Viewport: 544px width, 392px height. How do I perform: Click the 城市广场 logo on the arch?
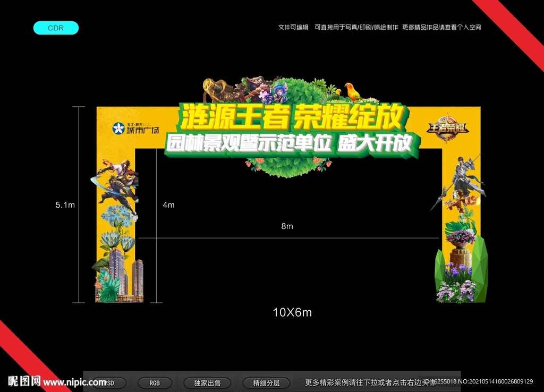[136, 129]
